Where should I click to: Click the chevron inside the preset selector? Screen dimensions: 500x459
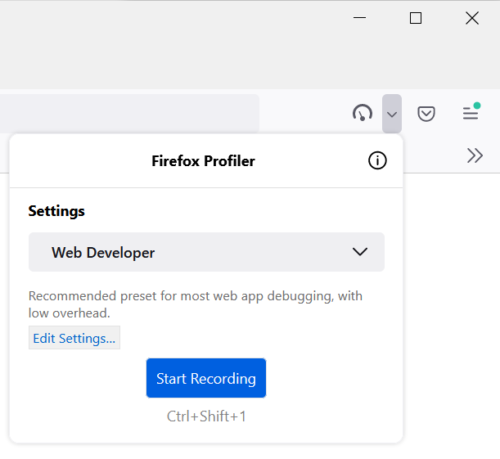coord(360,252)
